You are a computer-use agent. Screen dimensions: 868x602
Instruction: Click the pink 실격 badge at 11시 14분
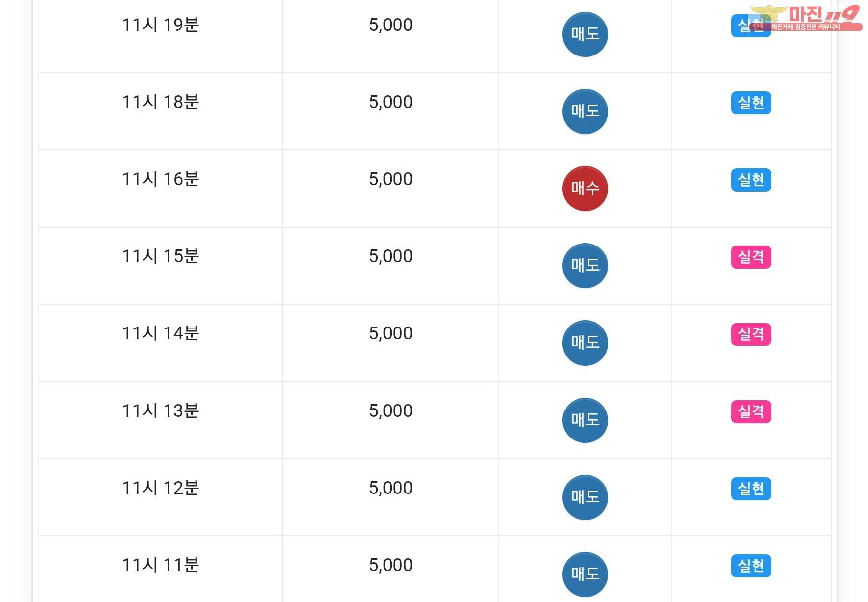[751, 334]
